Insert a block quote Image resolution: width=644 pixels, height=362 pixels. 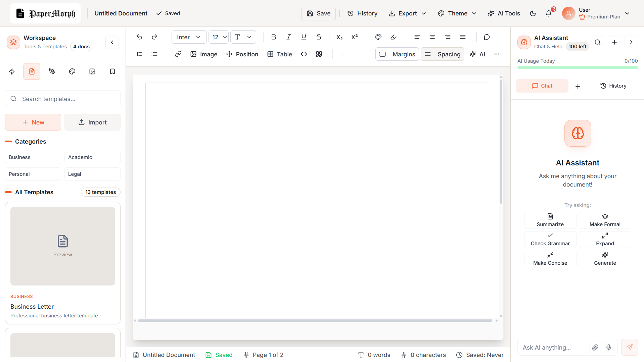pyautogui.click(x=319, y=54)
